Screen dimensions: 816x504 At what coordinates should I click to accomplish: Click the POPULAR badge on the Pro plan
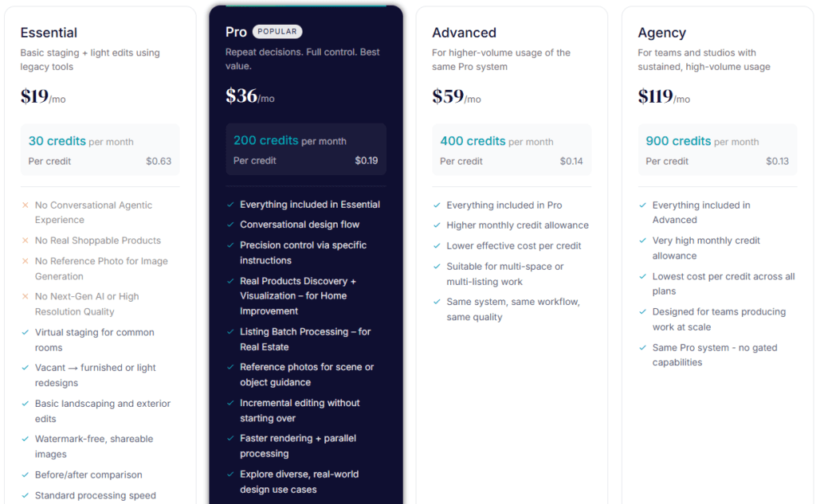tap(277, 31)
